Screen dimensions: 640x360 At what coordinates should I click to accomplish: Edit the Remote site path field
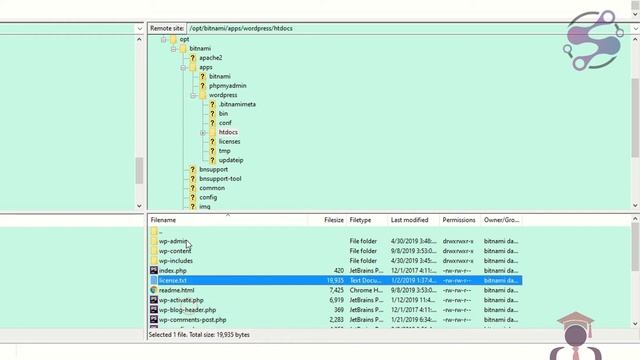409,29
